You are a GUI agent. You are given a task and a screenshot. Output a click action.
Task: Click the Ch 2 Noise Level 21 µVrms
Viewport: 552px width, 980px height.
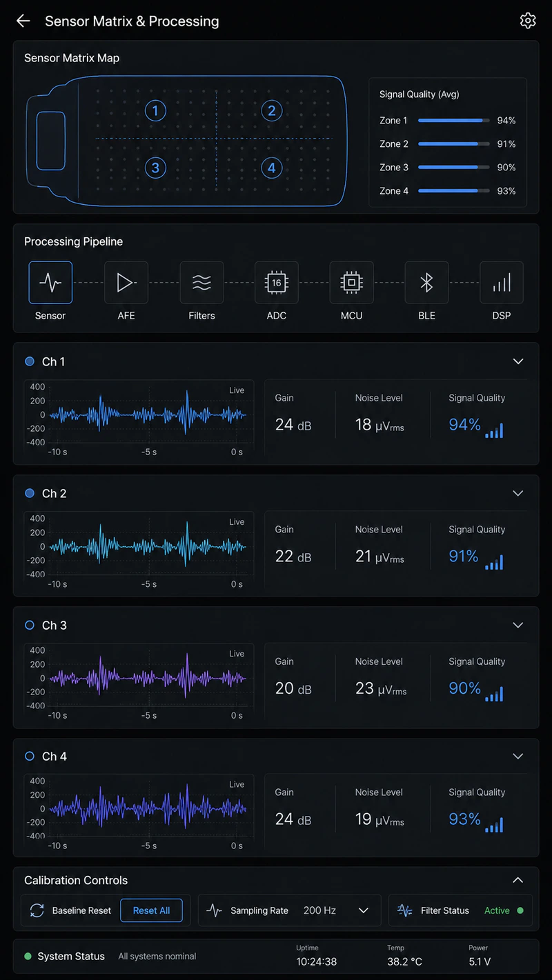[379, 557]
